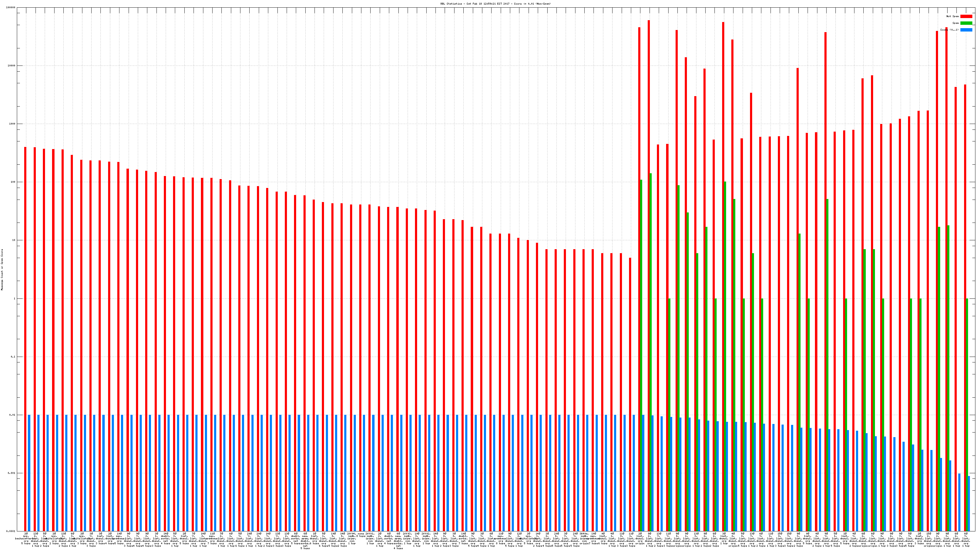Click the 10000 y-axis label
Screen dimensions: 980x551
12,66
